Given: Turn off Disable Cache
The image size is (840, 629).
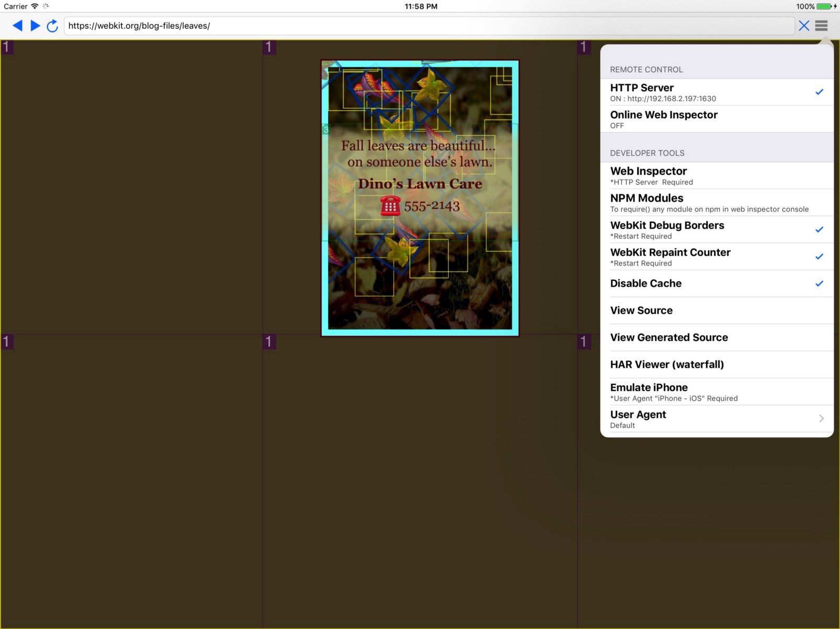Looking at the screenshot, I should [717, 284].
